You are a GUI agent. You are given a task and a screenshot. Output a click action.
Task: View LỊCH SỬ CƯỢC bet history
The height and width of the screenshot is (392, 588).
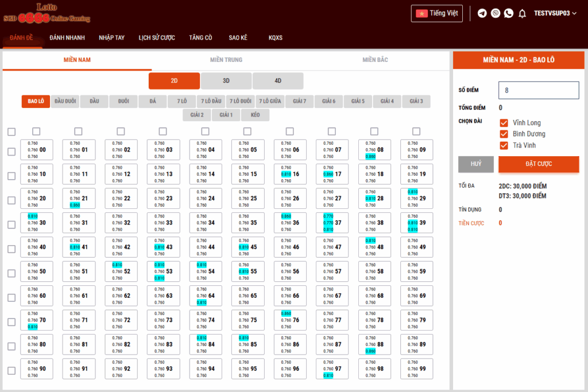click(157, 37)
